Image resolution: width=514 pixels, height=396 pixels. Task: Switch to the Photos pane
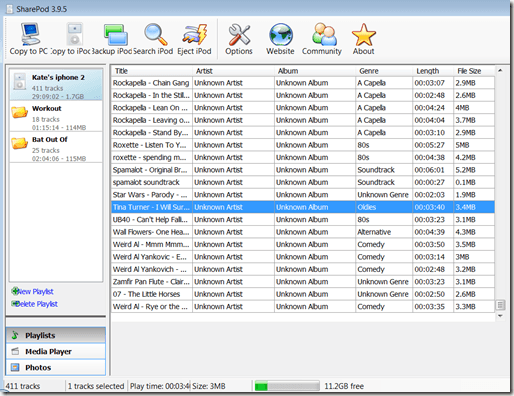[x=56, y=367]
